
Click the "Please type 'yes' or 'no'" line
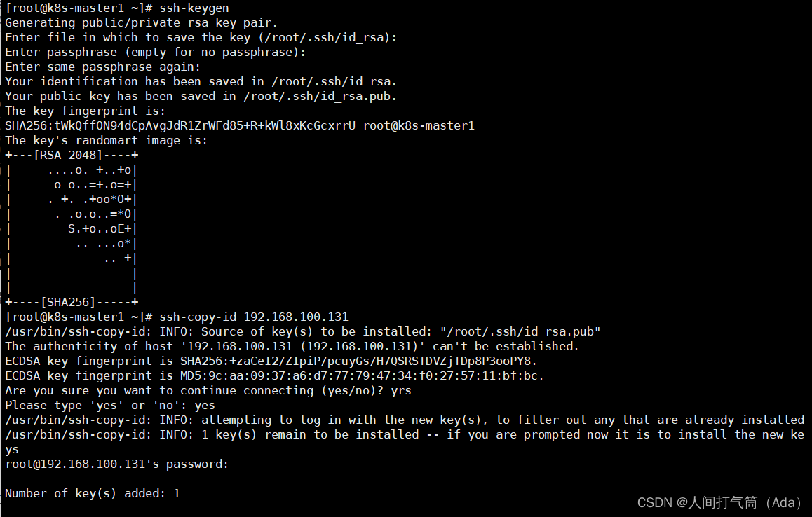(110, 405)
